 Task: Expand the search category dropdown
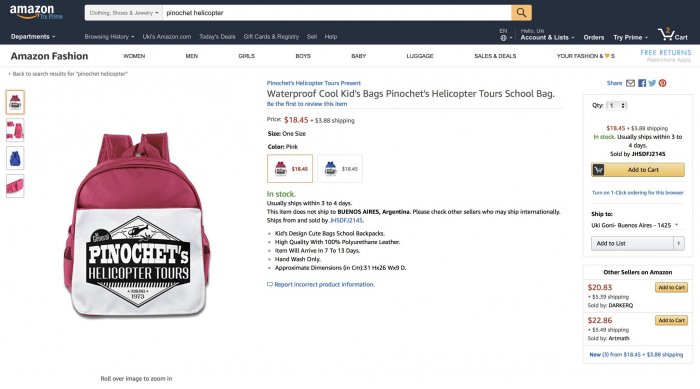point(124,13)
